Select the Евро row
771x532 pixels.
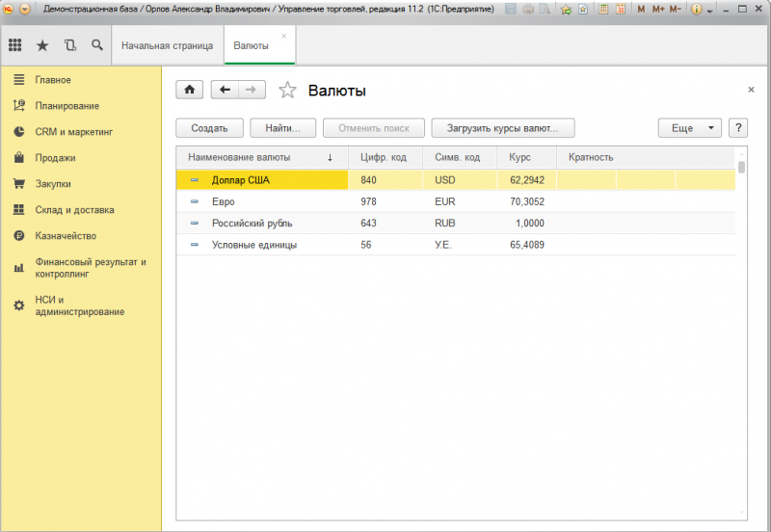(x=456, y=201)
